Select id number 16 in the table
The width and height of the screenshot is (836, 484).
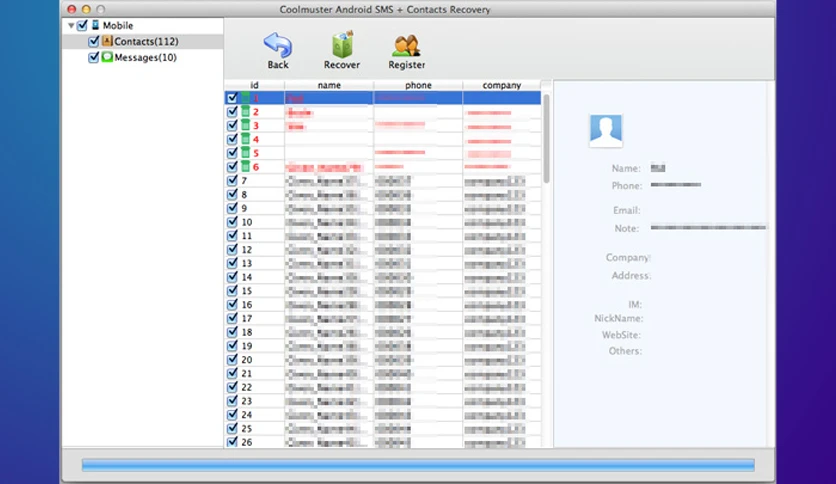click(247, 304)
